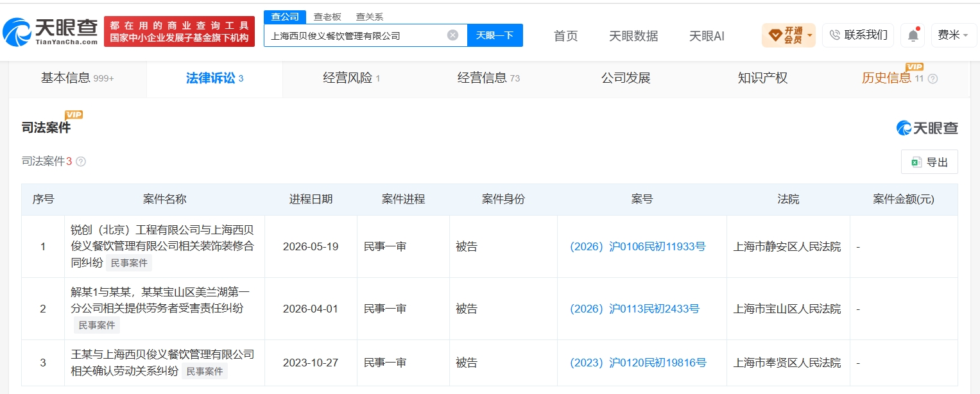Image resolution: width=980 pixels, height=394 pixels.
Task: Switch to the 查老板 search tab
Action: tap(327, 17)
